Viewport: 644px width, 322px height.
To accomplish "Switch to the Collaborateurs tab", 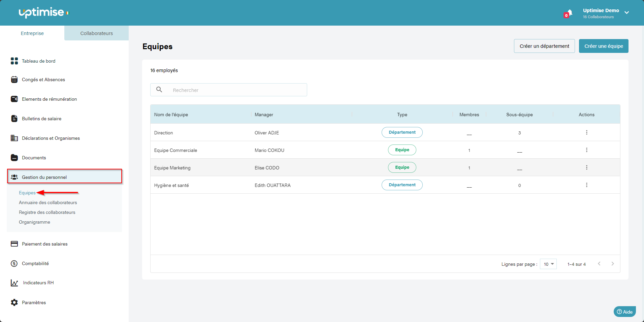I will (x=96, y=33).
